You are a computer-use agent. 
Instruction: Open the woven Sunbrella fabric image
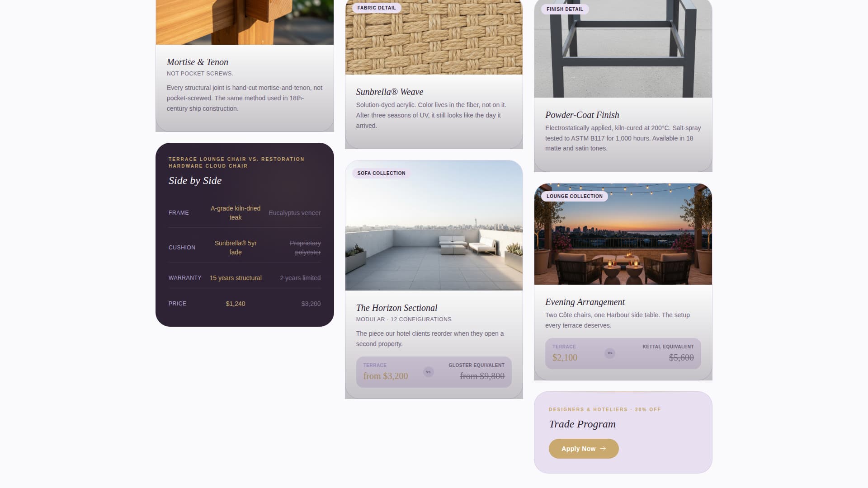click(x=434, y=37)
